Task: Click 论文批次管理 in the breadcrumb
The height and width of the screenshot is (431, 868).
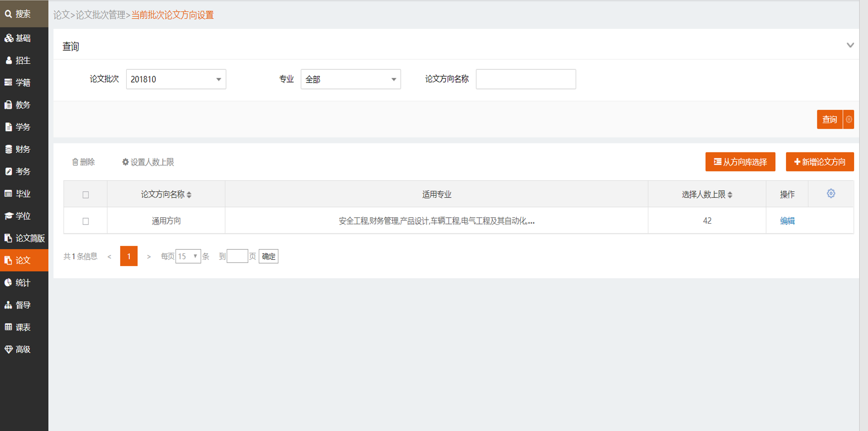Action: [x=101, y=15]
